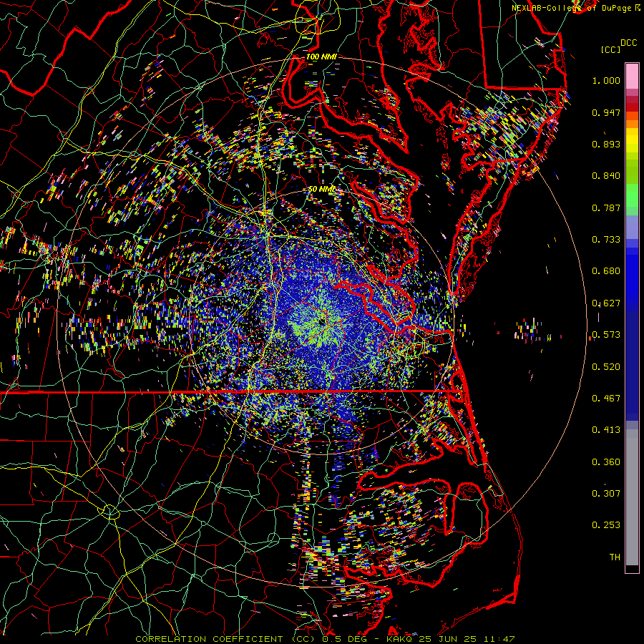Select the 0.733 legend value
This screenshot has height=644, width=644.
pyautogui.click(x=606, y=240)
